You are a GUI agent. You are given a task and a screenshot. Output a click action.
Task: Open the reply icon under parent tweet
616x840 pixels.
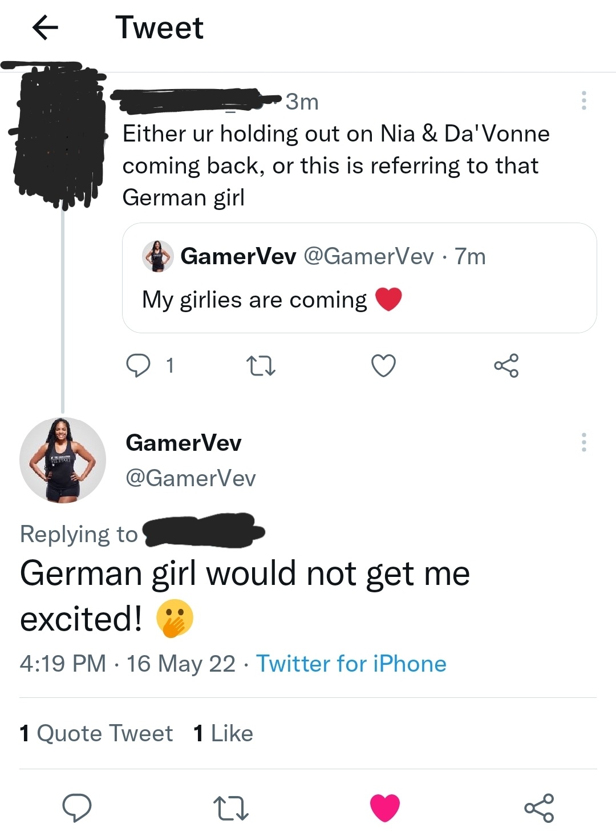[138, 365]
